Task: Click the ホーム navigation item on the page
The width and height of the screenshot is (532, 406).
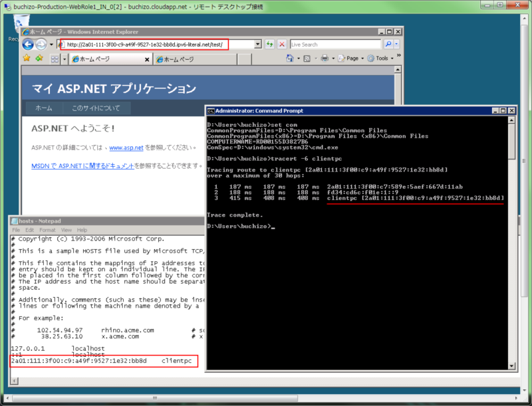Action: (x=44, y=108)
